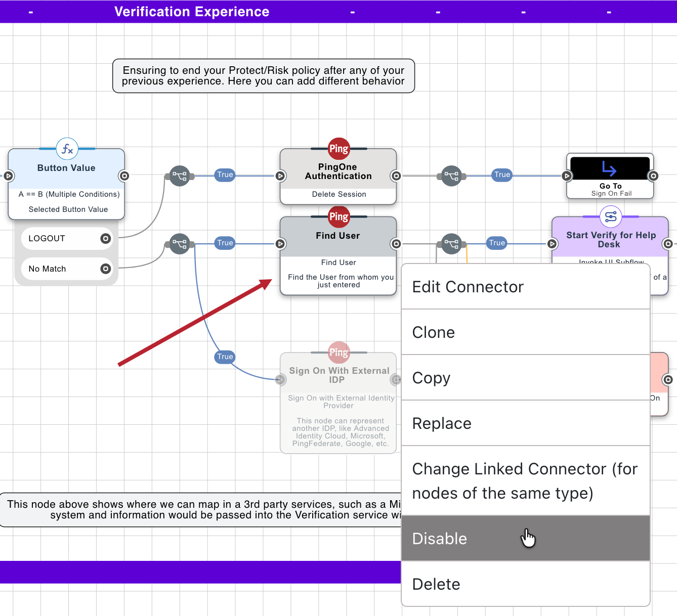Click the Ping logo on PingOne Authentication node
Screen dimensions: 677x616
pyautogui.click(x=338, y=149)
